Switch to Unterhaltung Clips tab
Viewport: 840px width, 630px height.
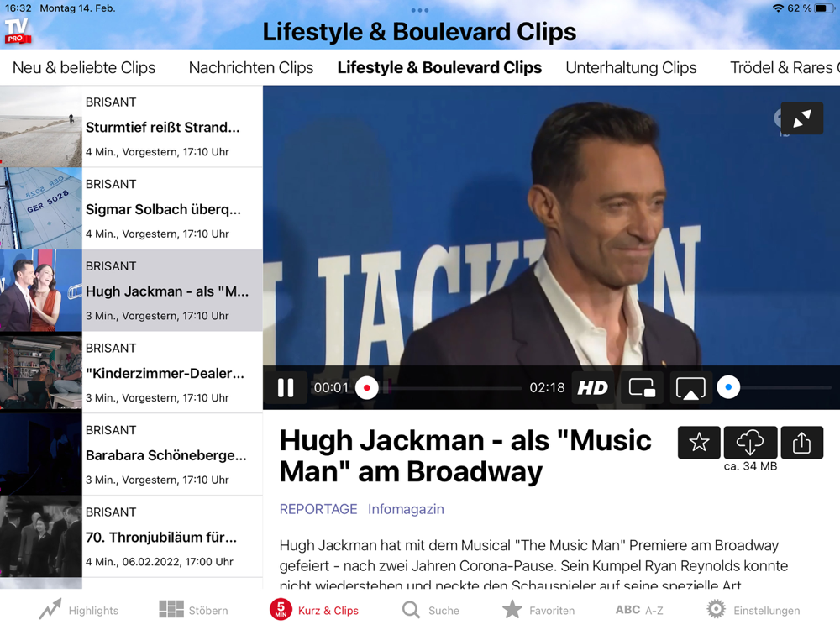click(631, 67)
